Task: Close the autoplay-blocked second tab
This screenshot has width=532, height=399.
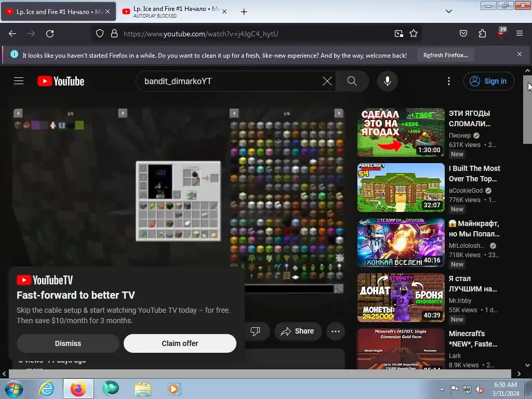Action: pos(224,11)
